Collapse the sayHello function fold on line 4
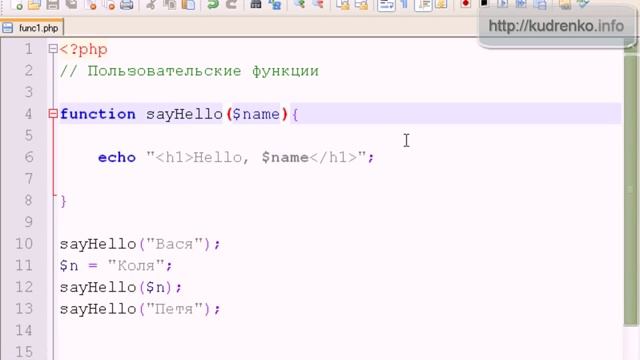The image size is (640, 360). click(x=53, y=113)
